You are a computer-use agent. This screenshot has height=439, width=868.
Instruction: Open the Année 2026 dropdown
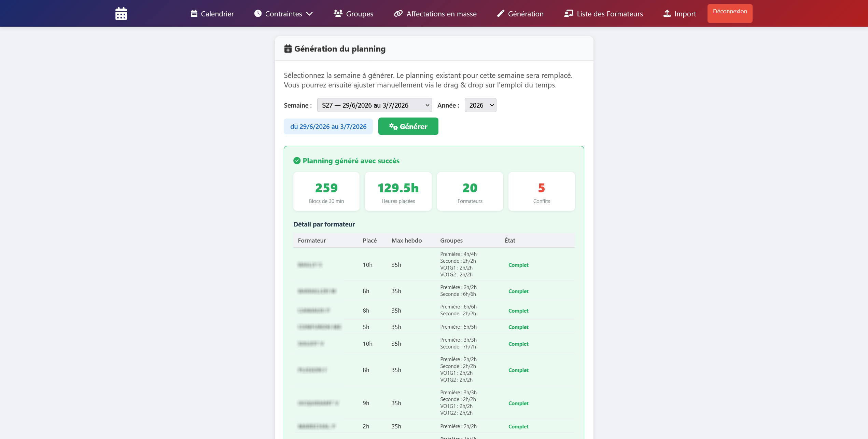pos(480,105)
